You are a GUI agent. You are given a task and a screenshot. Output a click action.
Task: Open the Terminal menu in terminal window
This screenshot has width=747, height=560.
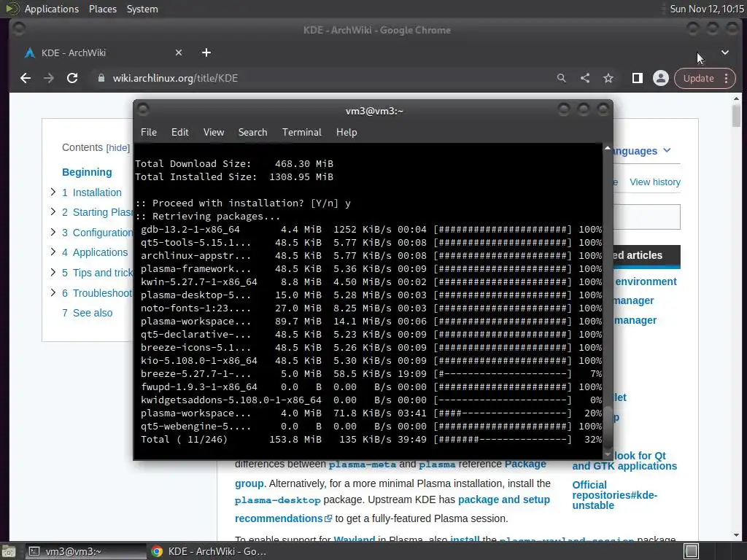301,133
